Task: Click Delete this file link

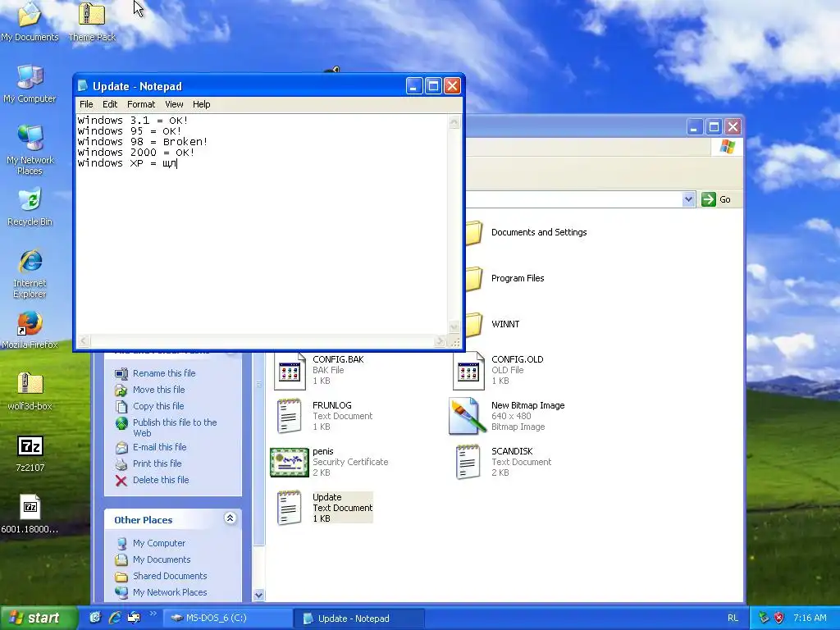Action: click(x=161, y=480)
